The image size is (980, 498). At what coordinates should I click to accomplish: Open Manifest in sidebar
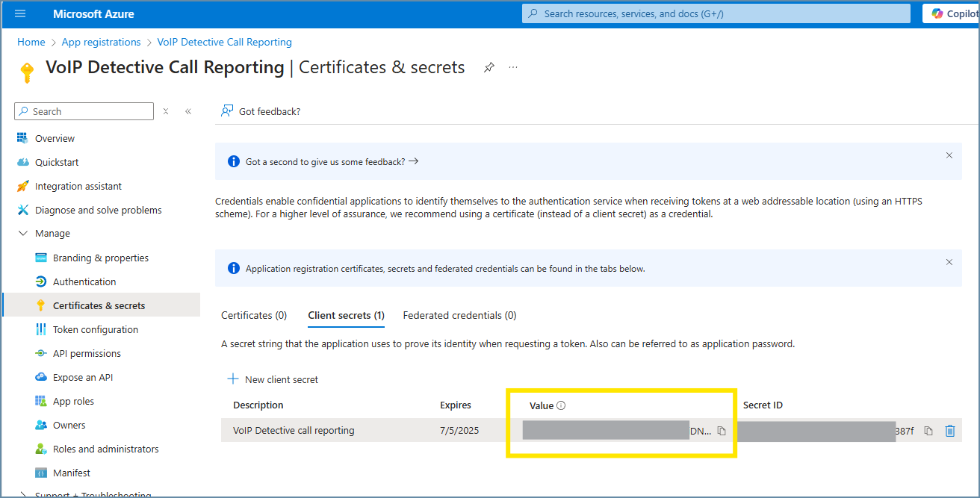[x=72, y=473]
